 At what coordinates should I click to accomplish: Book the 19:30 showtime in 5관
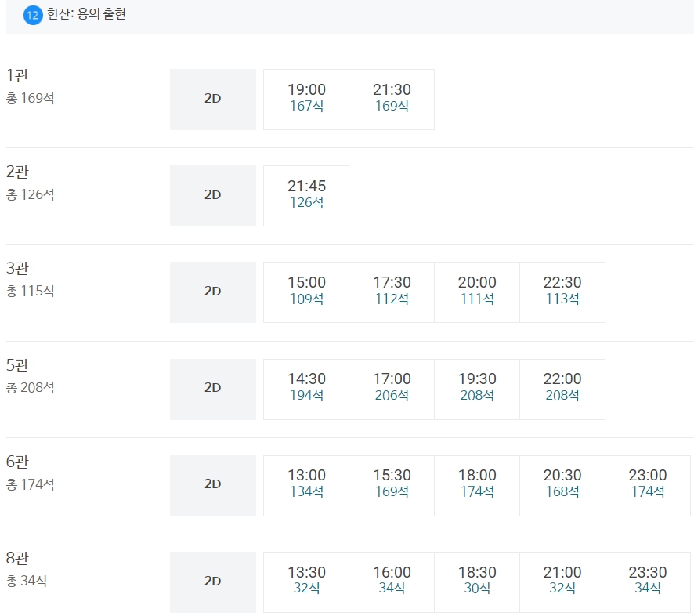pyautogui.click(x=477, y=390)
